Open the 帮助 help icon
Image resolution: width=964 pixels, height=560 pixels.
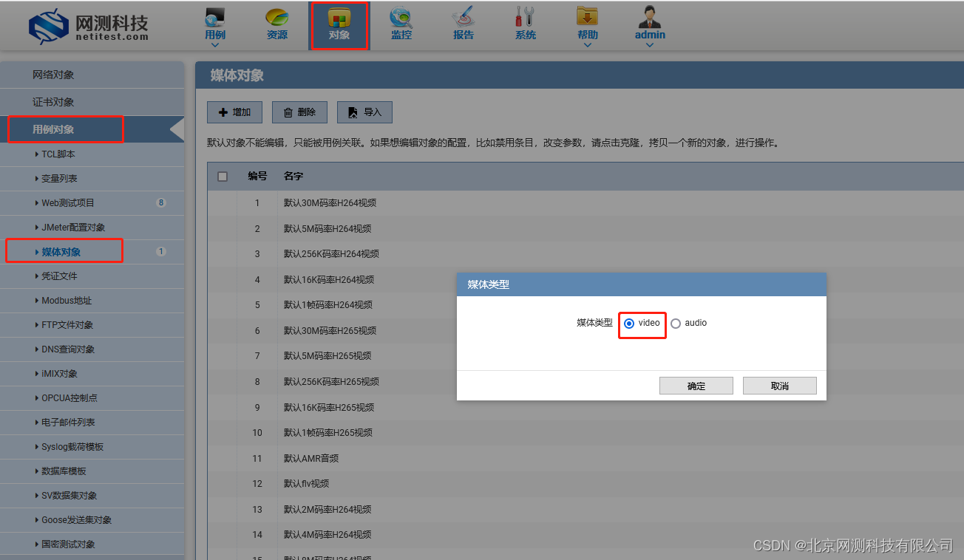[588, 17]
